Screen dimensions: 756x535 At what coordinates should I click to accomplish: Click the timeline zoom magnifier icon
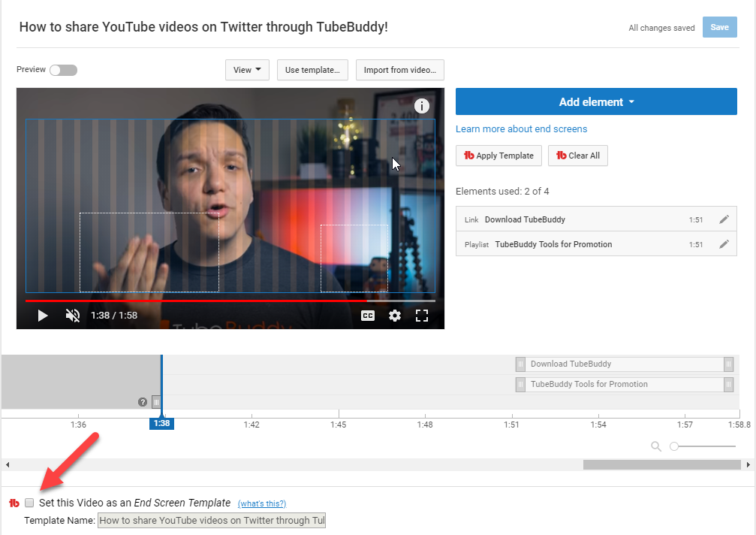click(x=656, y=446)
